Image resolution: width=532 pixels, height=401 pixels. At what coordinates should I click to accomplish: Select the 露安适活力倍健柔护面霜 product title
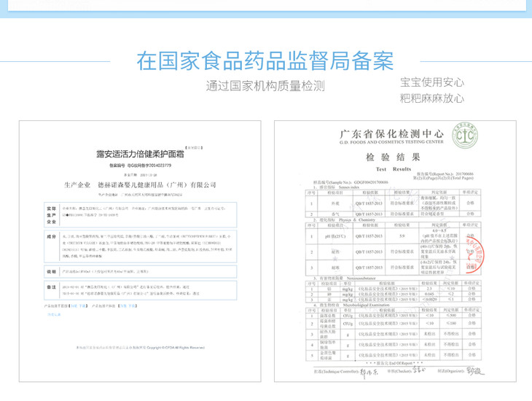139,155
